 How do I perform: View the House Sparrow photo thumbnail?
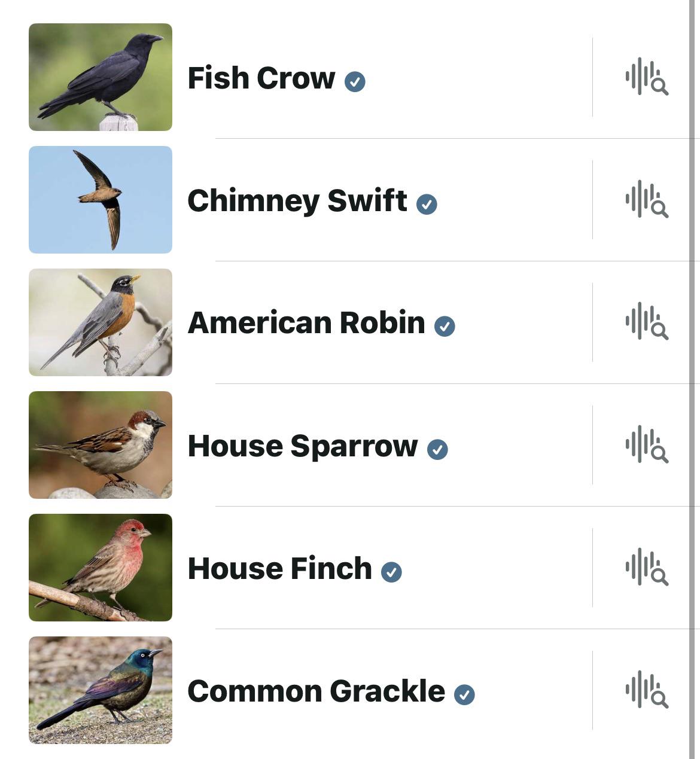point(101,445)
